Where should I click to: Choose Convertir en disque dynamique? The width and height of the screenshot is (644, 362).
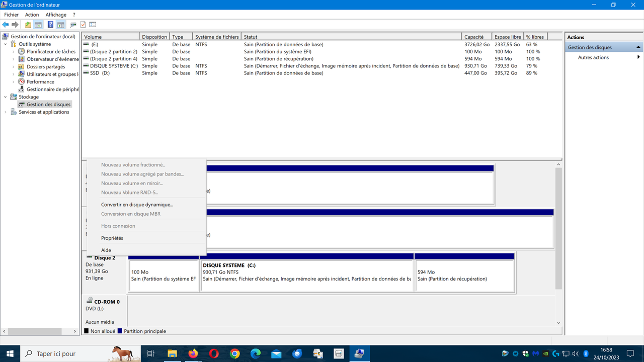137,205
